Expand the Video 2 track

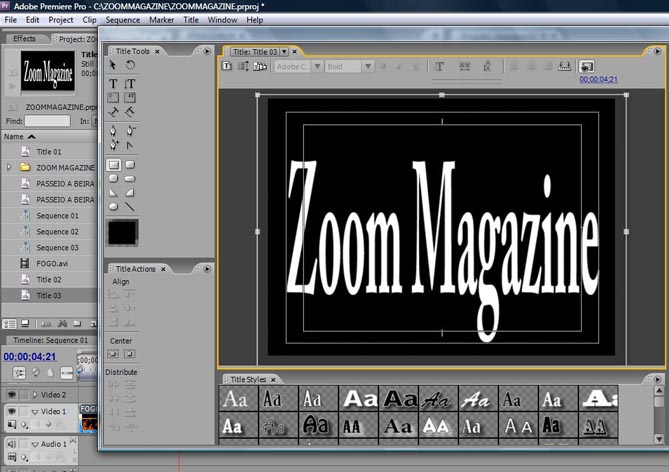click(x=34, y=395)
